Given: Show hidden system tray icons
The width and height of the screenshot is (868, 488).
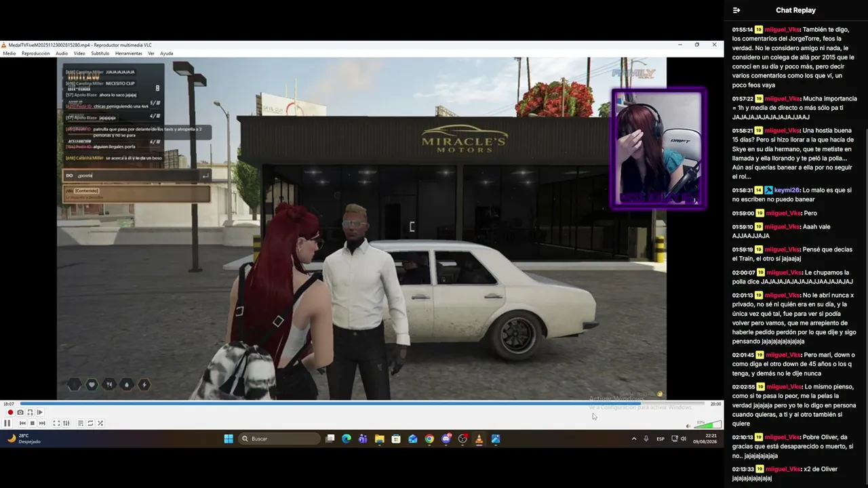Looking at the screenshot, I should click(634, 439).
